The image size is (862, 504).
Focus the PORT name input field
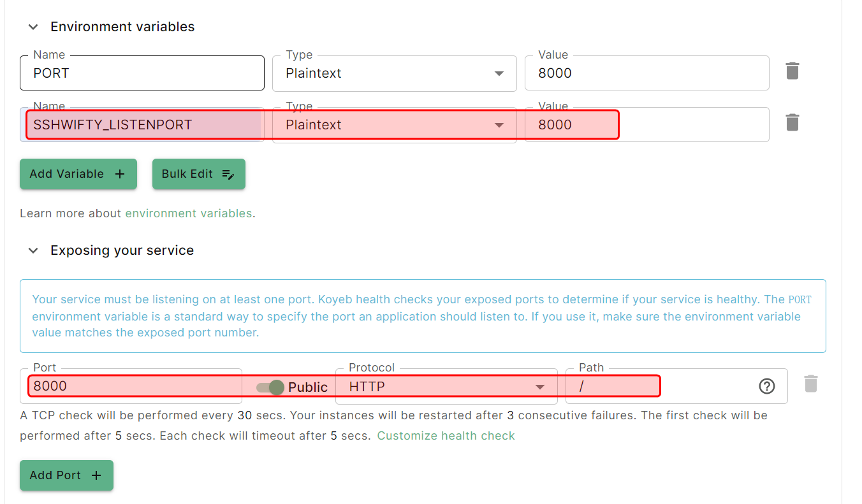(142, 73)
